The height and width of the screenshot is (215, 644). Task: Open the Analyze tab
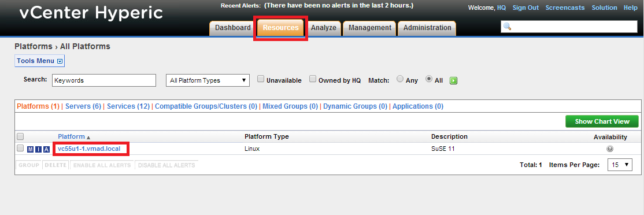tap(324, 28)
